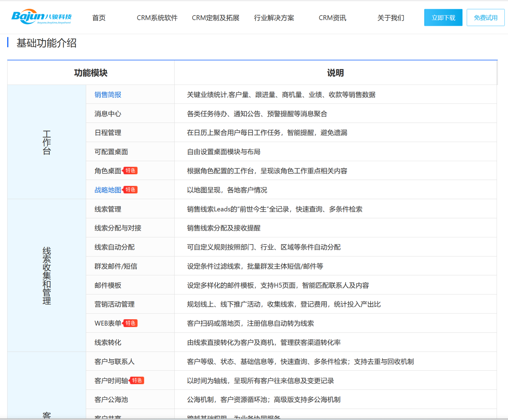
Task: Go to the CRM资讯 section
Action: [332, 18]
